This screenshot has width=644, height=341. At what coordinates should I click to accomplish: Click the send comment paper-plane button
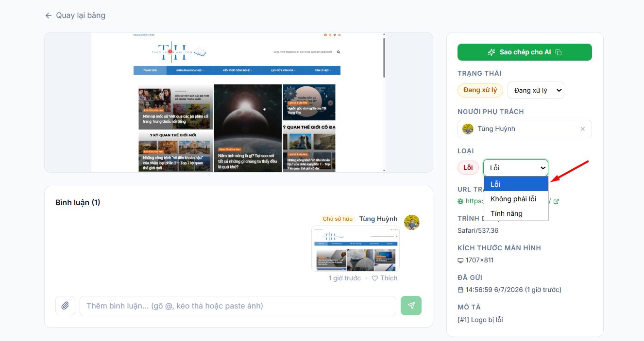[x=411, y=306]
